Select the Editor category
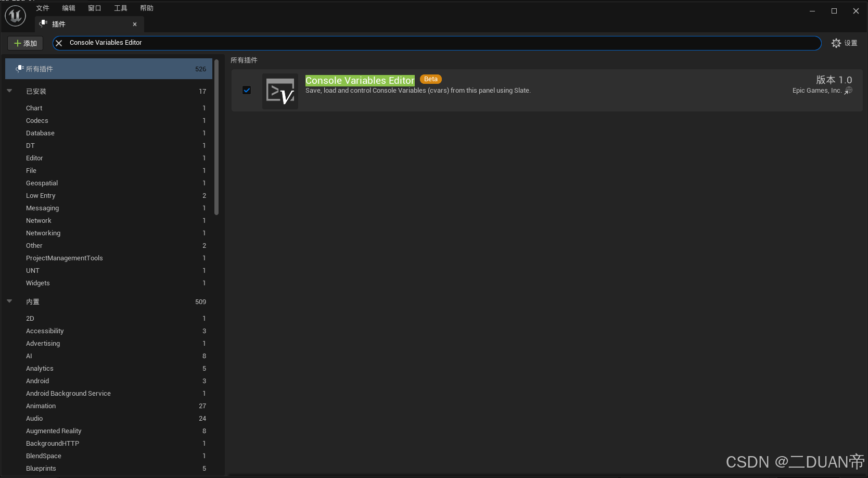The width and height of the screenshot is (868, 478). click(x=109, y=158)
